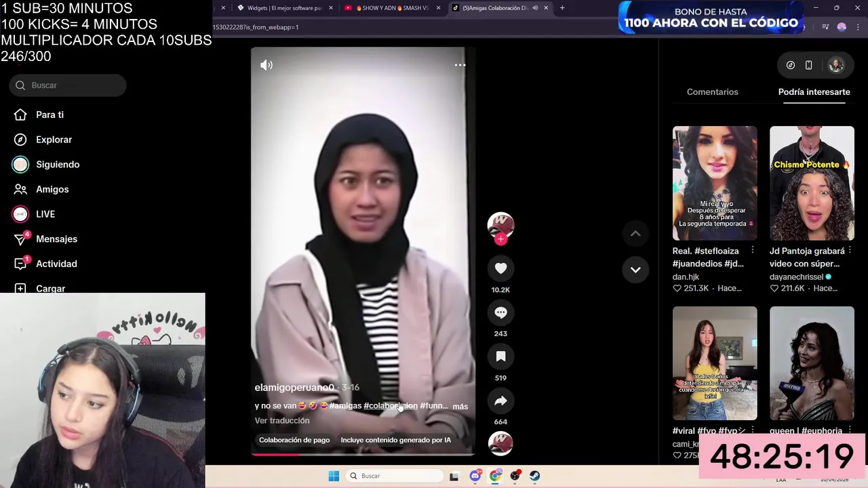The height and width of the screenshot is (488, 868).
Task: Open the Windows Start menu
Action: tap(334, 476)
